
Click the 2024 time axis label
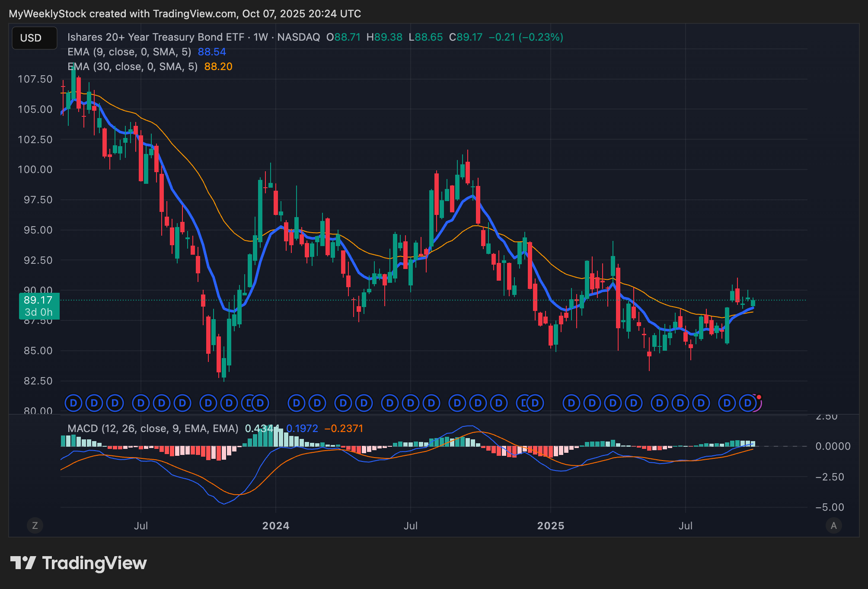[276, 526]
